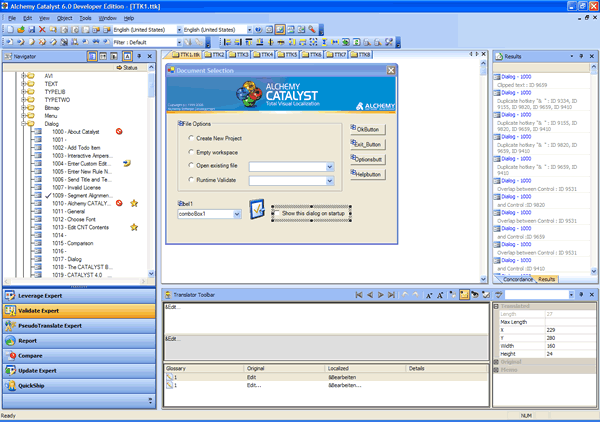
Task: Click the New document icon in the top toolbar
Action: [10, 29]
